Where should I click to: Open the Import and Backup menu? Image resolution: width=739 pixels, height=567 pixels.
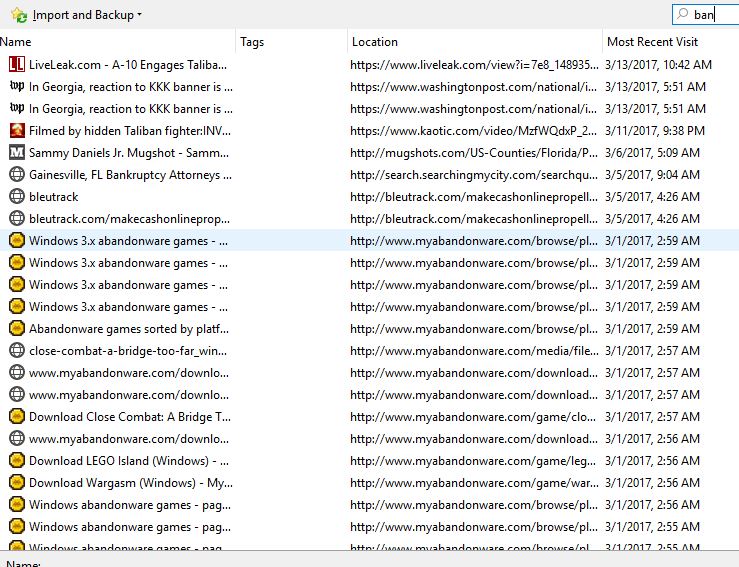(x=87, y=15)
